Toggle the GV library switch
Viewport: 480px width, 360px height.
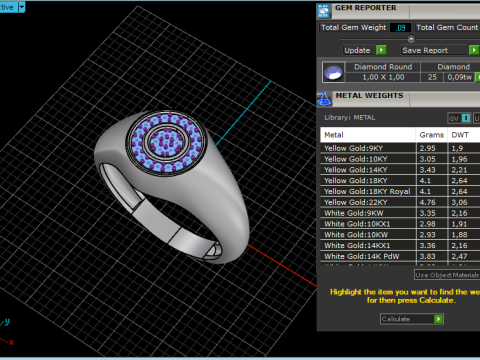coord(459,118)
